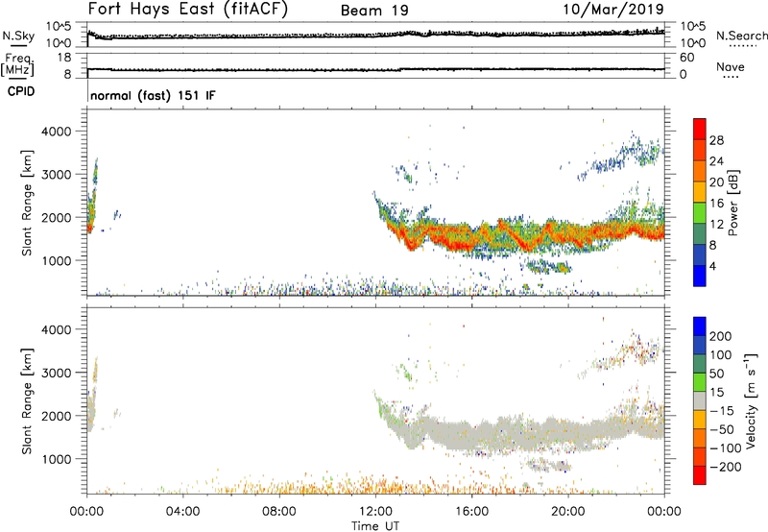
Task: Click the "Nave" legend label
Action: [x=731, y=67]
